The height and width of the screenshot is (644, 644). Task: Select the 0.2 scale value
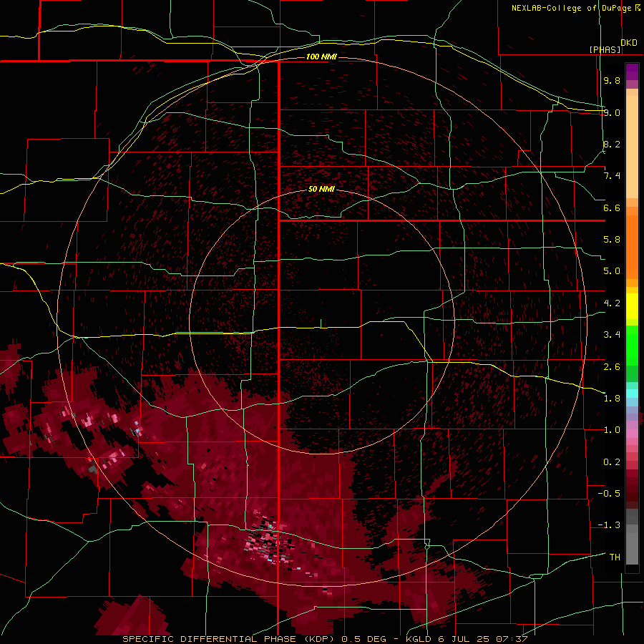click(x=612, y=462)
